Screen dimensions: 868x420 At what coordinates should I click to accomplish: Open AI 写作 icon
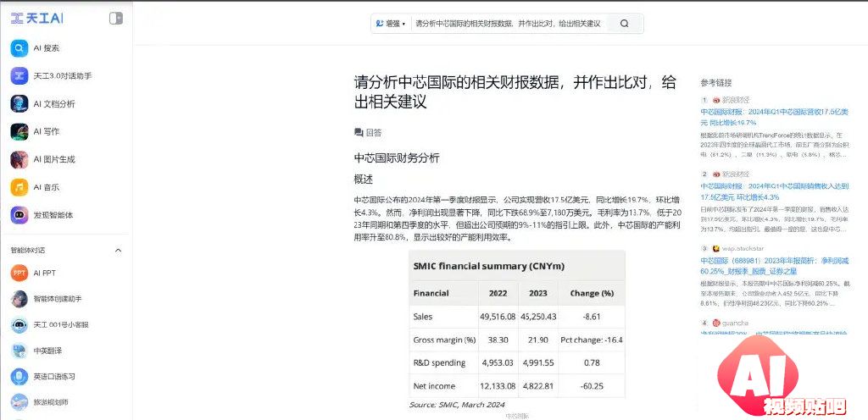(19, 131)
